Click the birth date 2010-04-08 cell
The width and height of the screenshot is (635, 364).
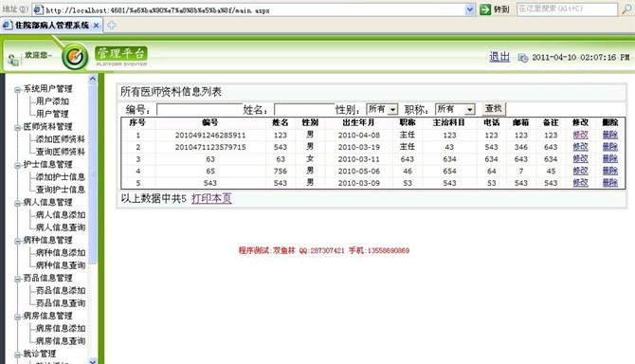tap(359, 136)
